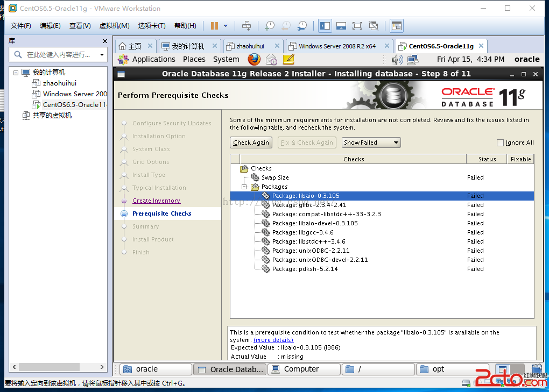549x392 pixels.
Task: Toggle thumbnail bar view icon
Action: (341, 25)
